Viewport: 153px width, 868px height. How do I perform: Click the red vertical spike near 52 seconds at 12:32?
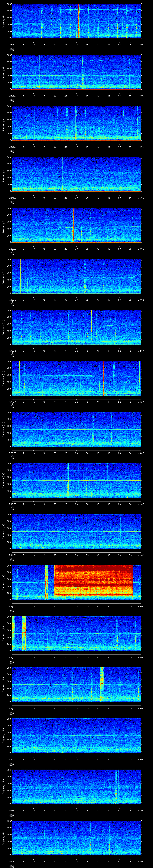coord(124,72)
